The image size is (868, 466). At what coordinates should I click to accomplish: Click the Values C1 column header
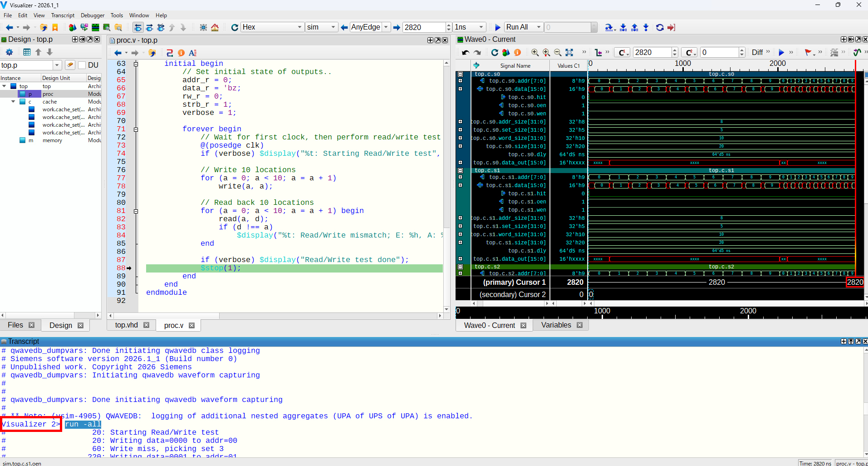point(569,66)
